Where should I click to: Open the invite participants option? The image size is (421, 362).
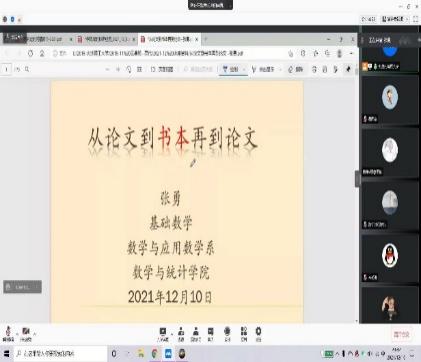pyautogui.click(x=181, y=334)
